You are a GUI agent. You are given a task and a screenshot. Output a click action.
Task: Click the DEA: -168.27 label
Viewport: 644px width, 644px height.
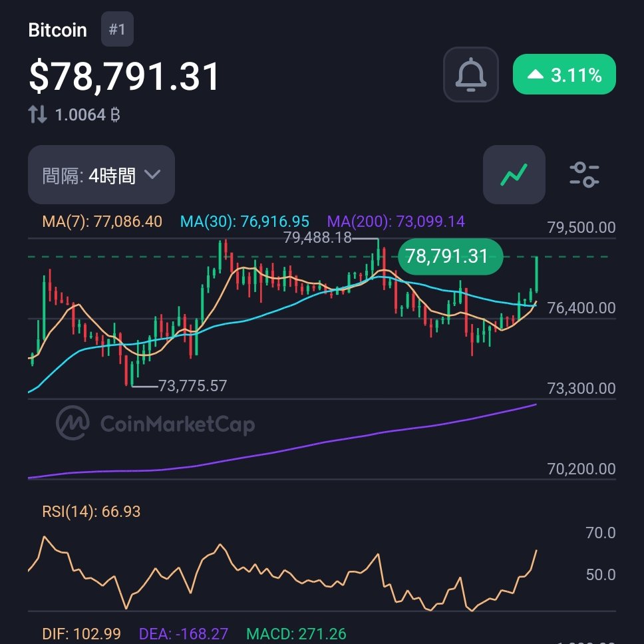183,634
